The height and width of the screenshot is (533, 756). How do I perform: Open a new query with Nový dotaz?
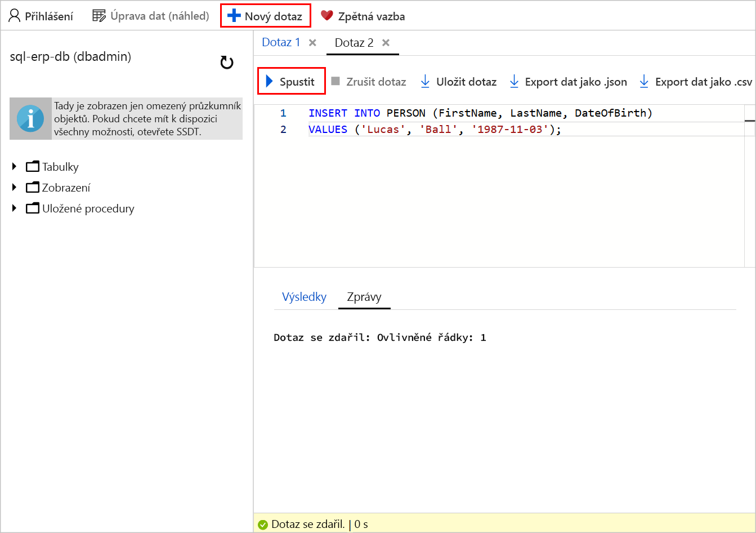265,16
